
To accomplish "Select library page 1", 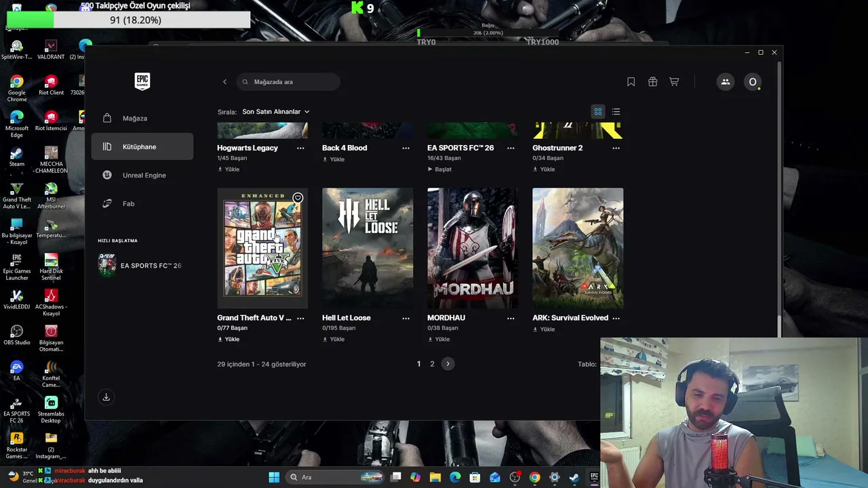I will 419,364.
